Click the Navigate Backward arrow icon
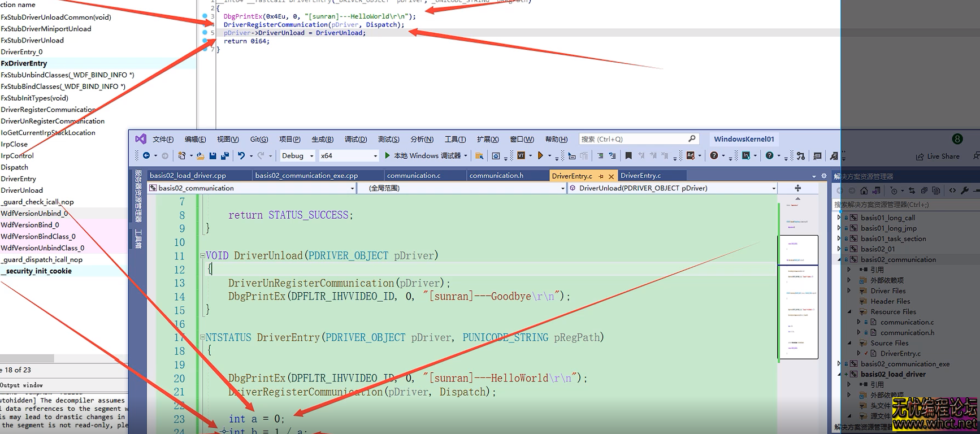This screenshot has height=434, width=980. coord(146,156)
